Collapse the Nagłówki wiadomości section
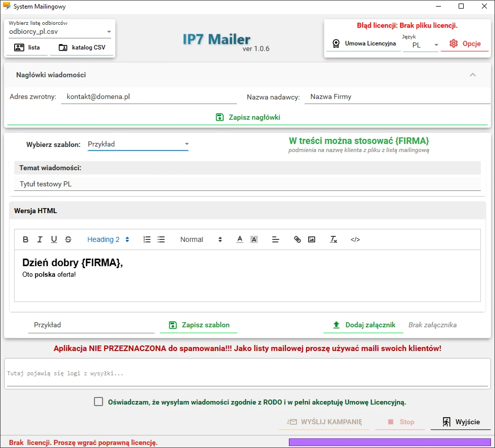Screen dimensions: 495x448 [473, 75]
